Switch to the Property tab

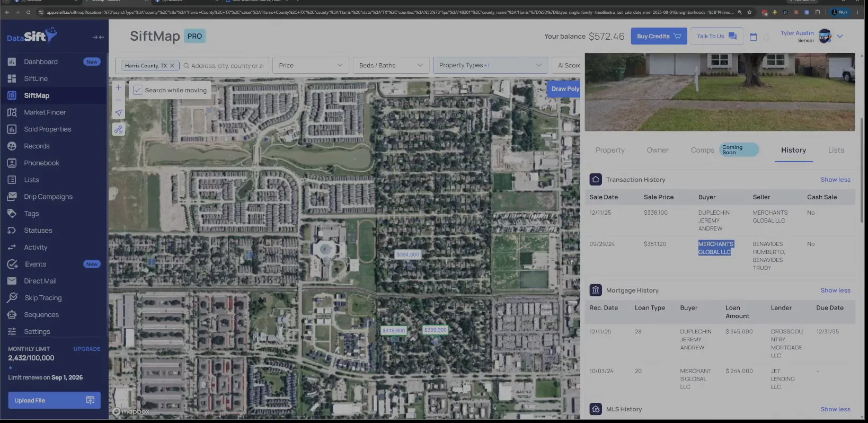610,150
